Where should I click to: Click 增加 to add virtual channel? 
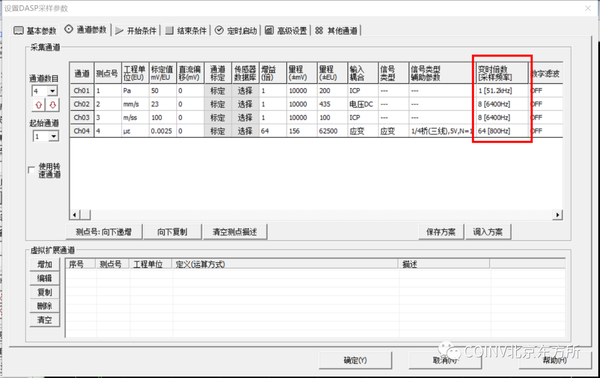[45, 264]
